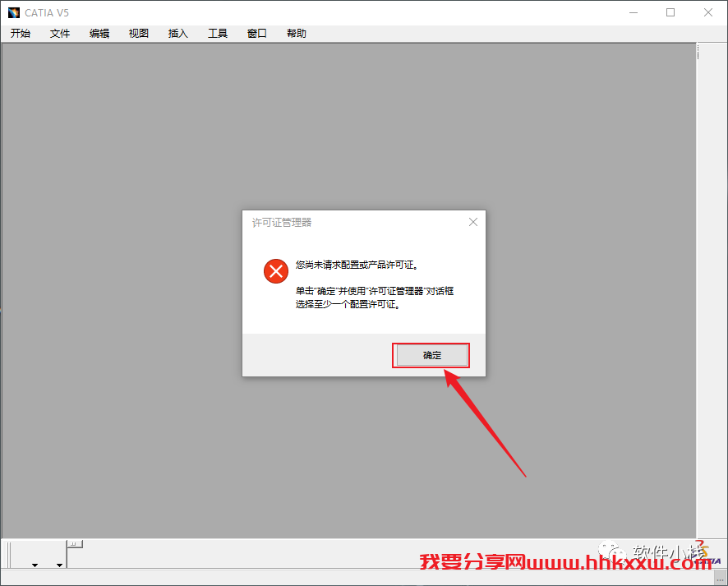Click the 确定 button in the dialog
Viewport: 728px width, 586px height.
pos(431,355)
